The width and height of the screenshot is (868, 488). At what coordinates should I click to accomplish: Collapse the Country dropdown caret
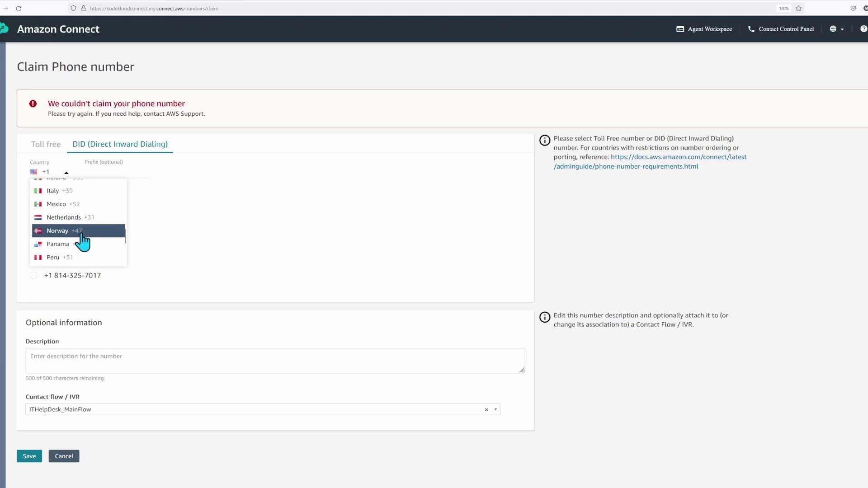[x=66, y=173]
